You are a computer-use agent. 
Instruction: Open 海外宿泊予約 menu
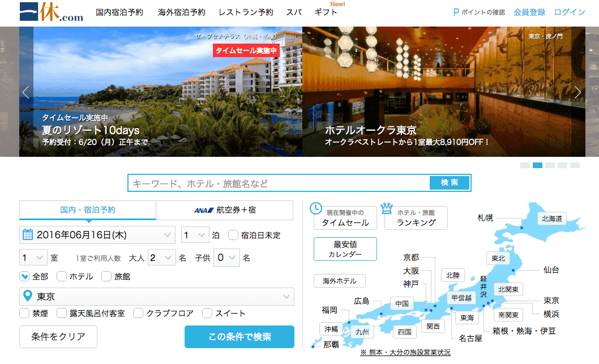coord(182,12)
